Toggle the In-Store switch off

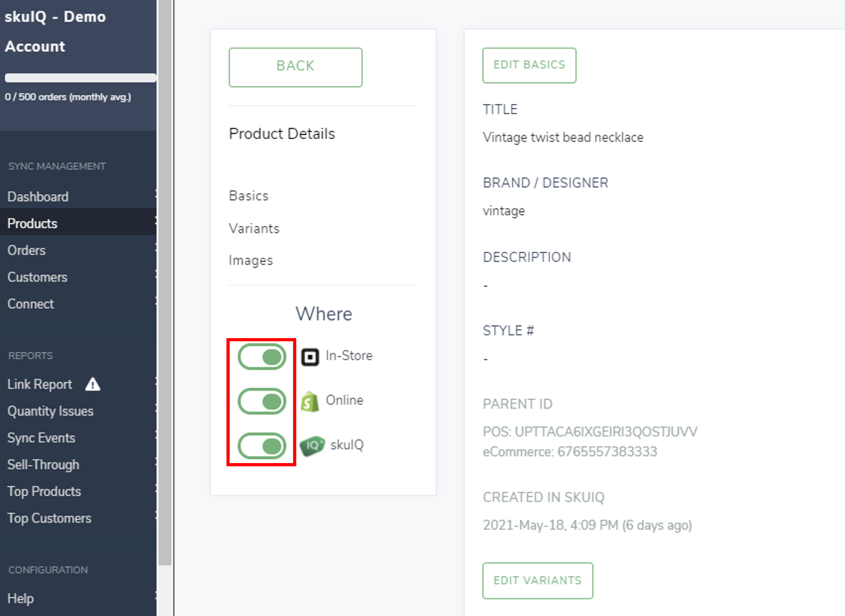262,357
